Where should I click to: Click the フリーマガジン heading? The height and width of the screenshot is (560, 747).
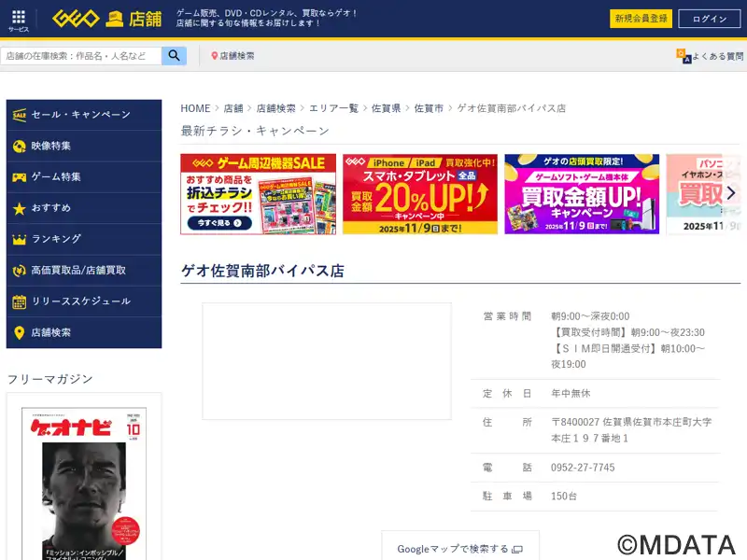pos(50,379)
